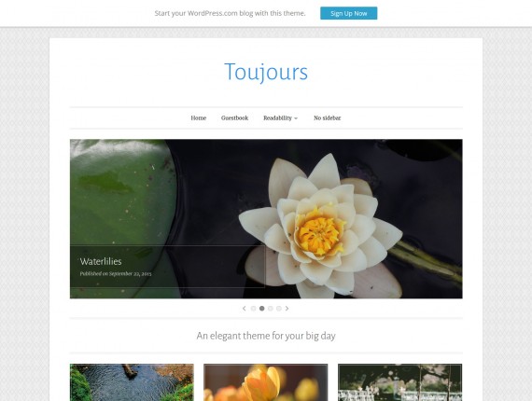Advance slider with right arrow
The height and width of the screenshot is (401, 532).
287,308
